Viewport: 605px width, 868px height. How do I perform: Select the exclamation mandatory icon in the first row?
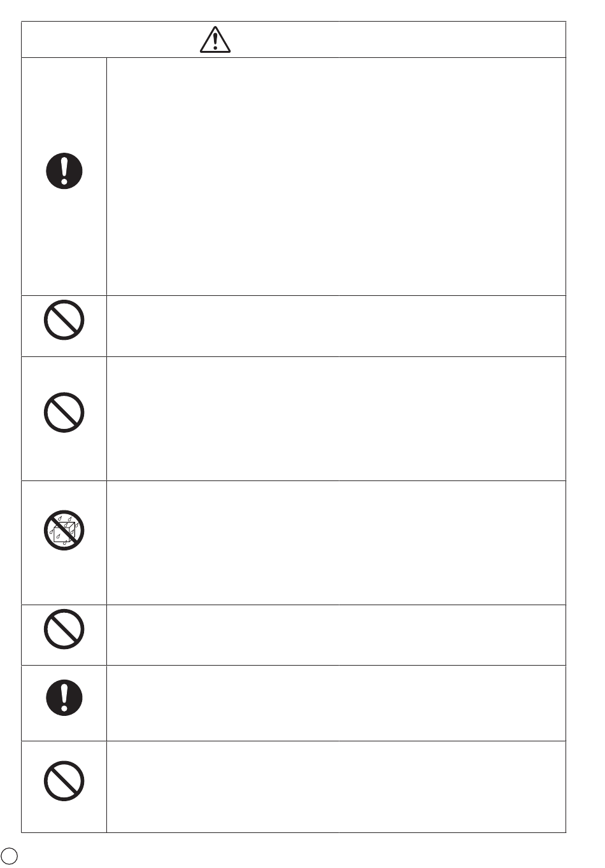[x=64, y=171]
